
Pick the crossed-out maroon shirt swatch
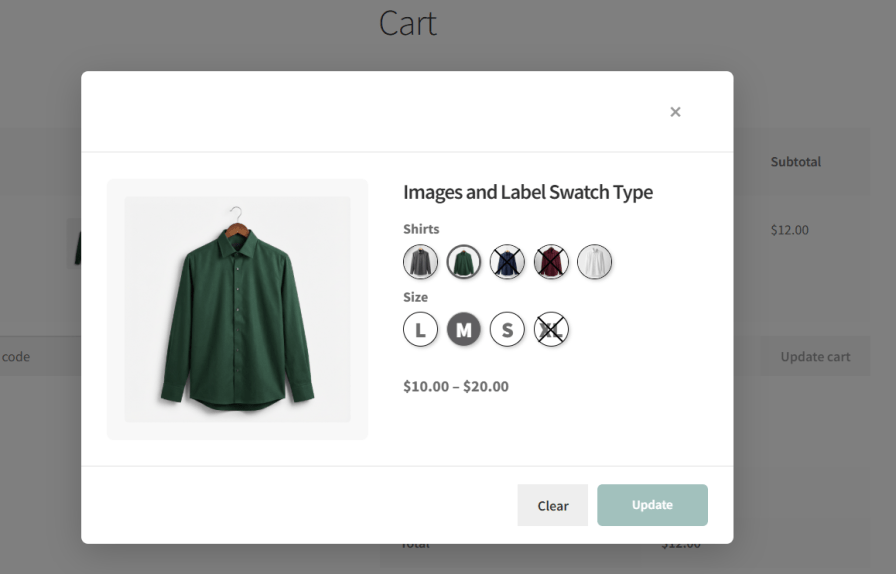[551, 262]
